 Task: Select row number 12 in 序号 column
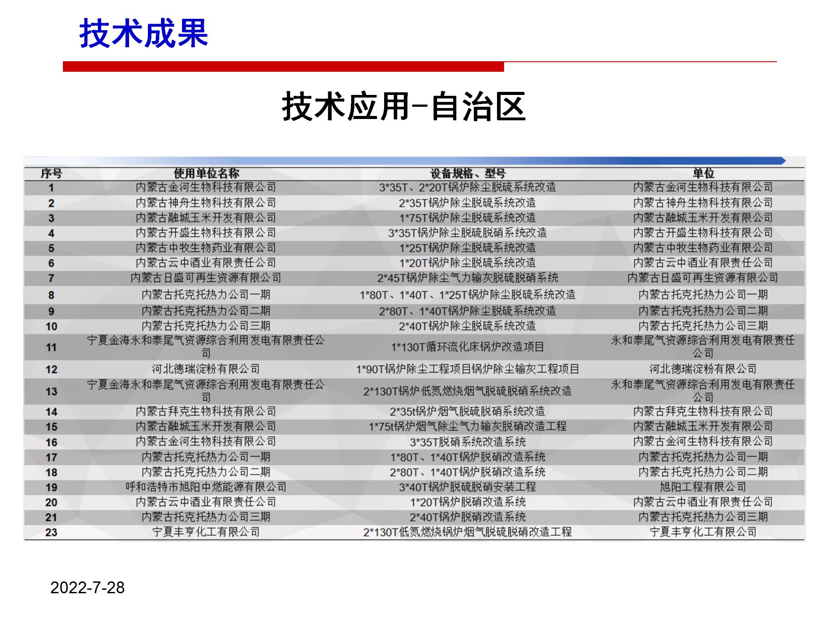point(51,370)
